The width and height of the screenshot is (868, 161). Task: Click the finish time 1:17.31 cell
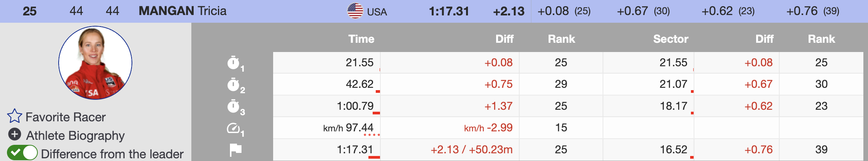tap(355, 149)
